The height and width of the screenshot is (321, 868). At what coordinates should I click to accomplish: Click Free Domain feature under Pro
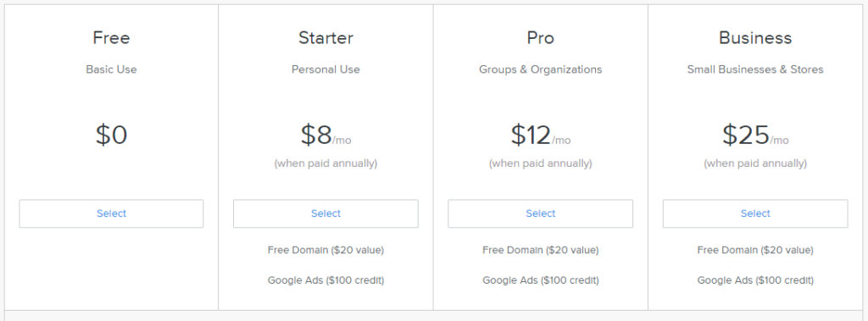(540, 250)
